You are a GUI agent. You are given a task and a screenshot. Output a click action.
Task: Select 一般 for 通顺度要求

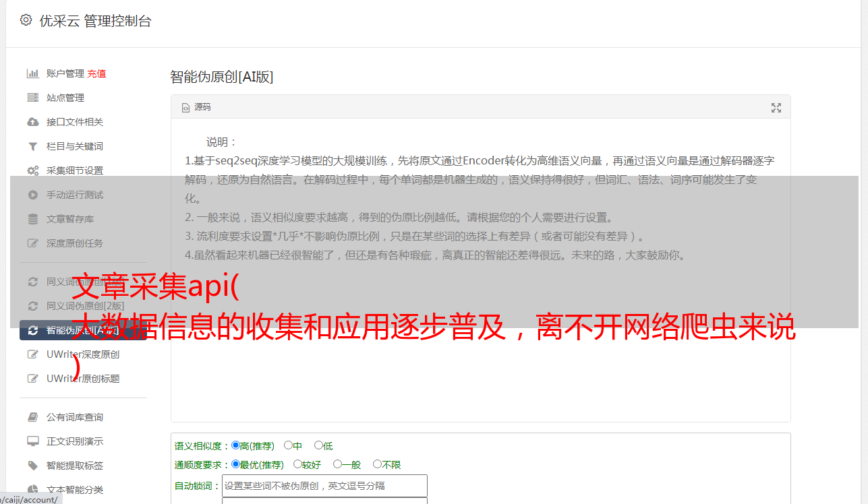[x=337, y=464]
